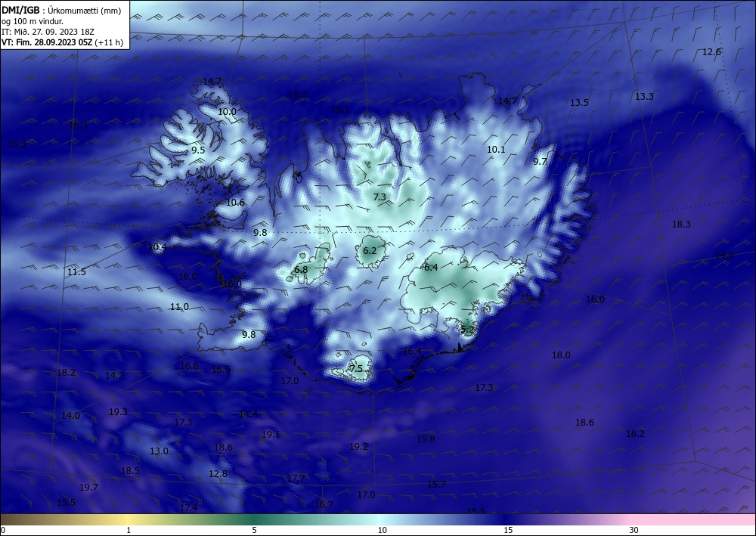Screen dimensions: 756x536
Task: Click the value 14.0 in the southwest sea
Action: click(x=70, y=416)
